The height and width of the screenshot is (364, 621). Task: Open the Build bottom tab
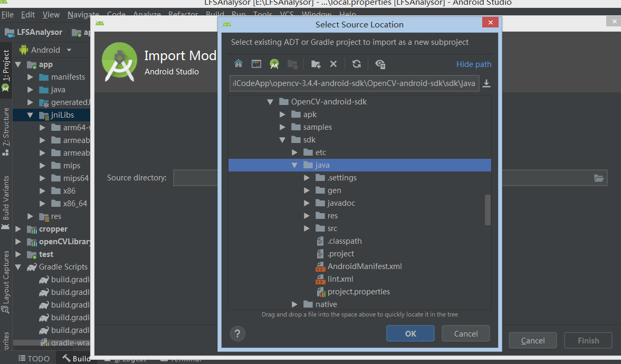tap(77, 358)
